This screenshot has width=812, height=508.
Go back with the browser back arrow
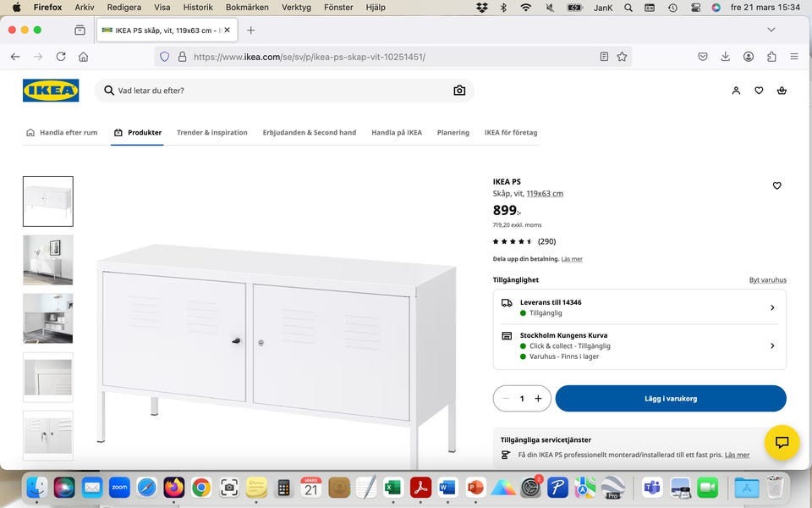(x=15, y=57)
